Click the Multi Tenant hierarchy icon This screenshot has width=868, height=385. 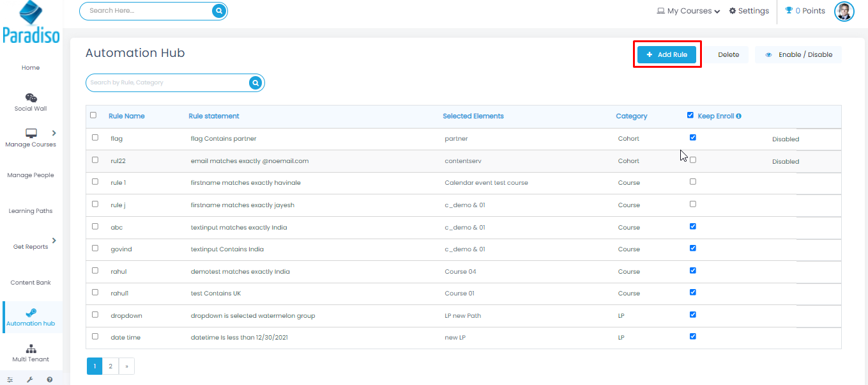(x=31, y=349)
